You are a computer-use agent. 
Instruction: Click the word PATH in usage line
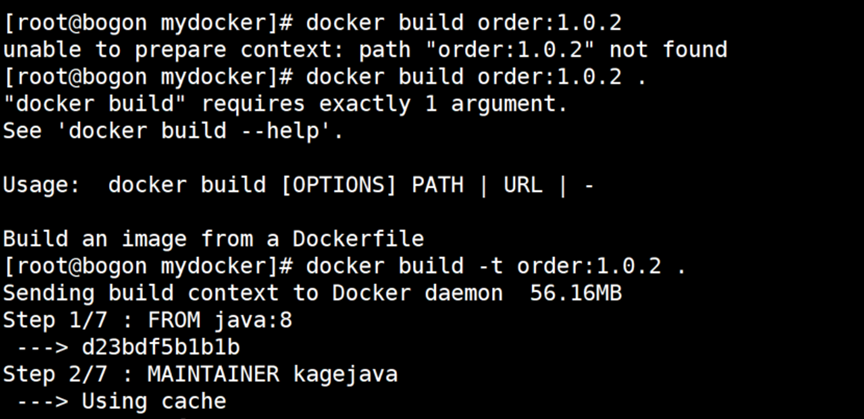pyautogui.click(x=438, y=185)
